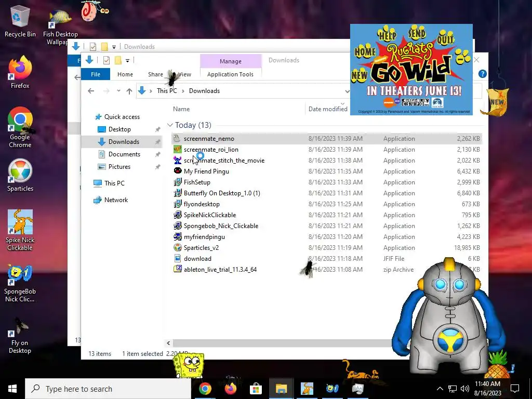This screenshot has height=399, width=532.
Task: Click HOME on Rugrats Go Wild banner
Action: point(365,51)
